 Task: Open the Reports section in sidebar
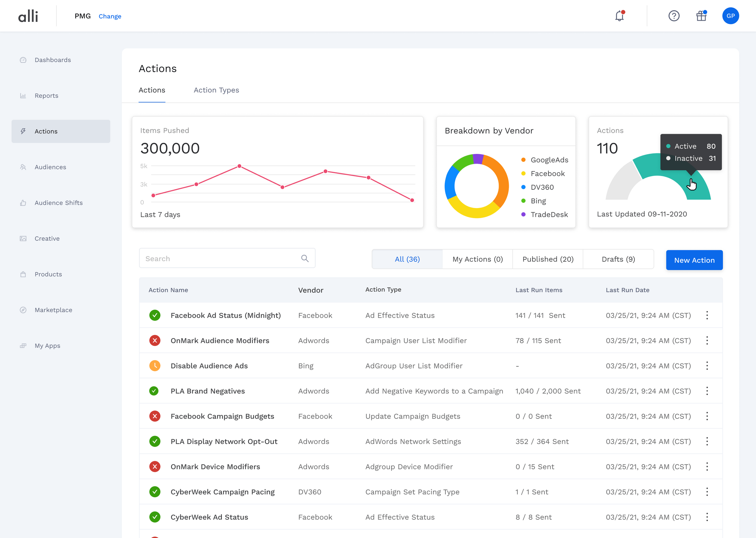(x=46, y=95)
